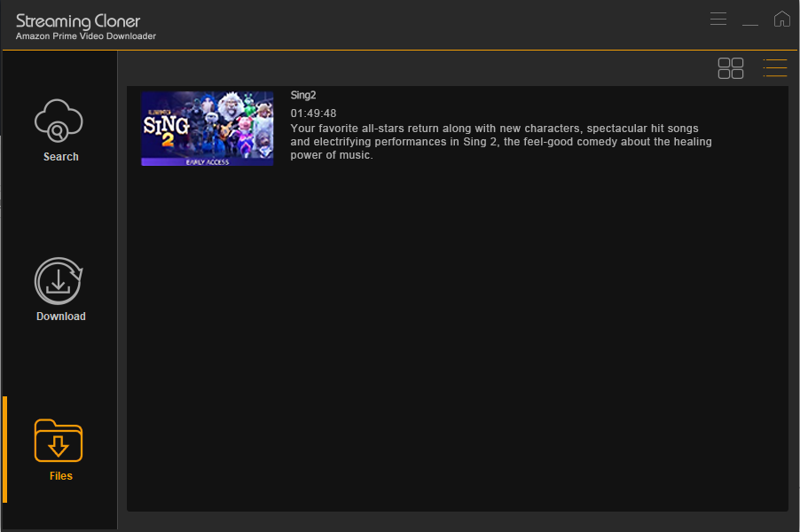Click the Sing 2 description paragraph
This screenshot has height=532, width=800.
[x=501, y=142]
